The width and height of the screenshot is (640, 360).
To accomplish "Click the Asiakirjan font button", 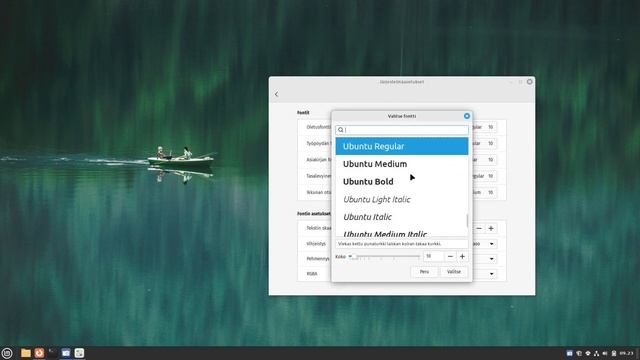I will 485,160.
